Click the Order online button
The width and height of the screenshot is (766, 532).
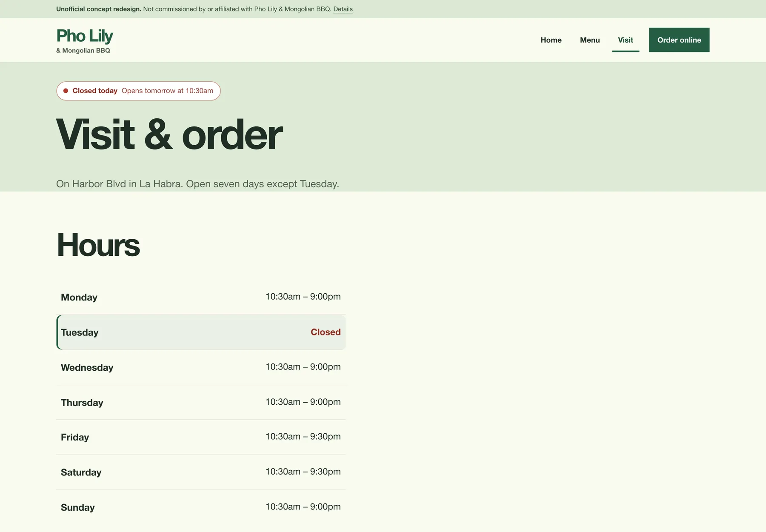point(679,40)
